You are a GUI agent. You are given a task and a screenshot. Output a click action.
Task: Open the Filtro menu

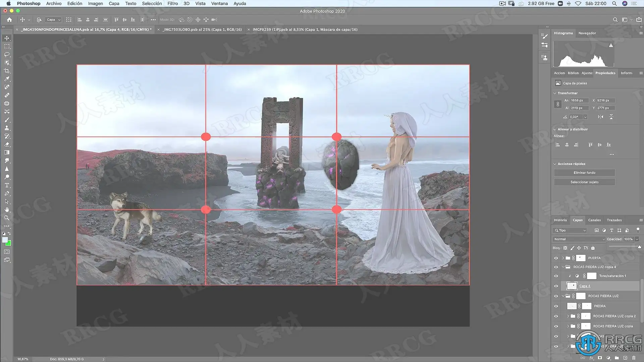[172, 3]
